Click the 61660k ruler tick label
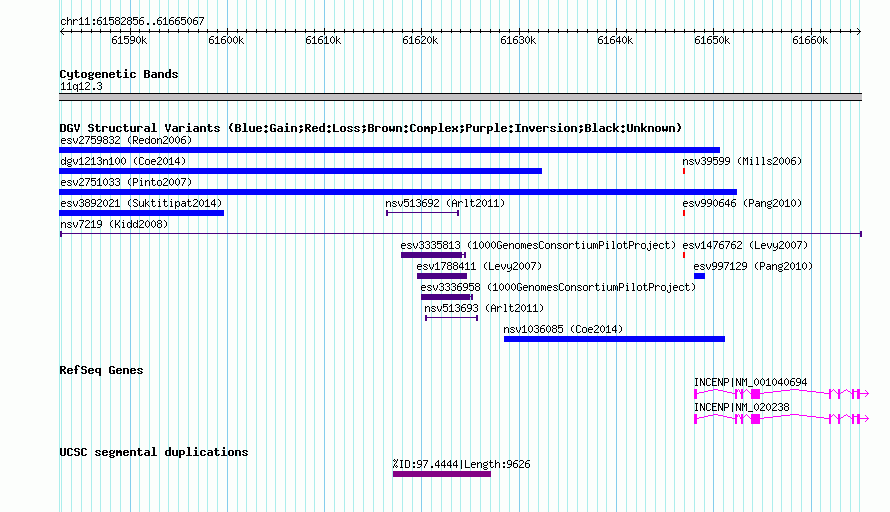 point(810,40)
